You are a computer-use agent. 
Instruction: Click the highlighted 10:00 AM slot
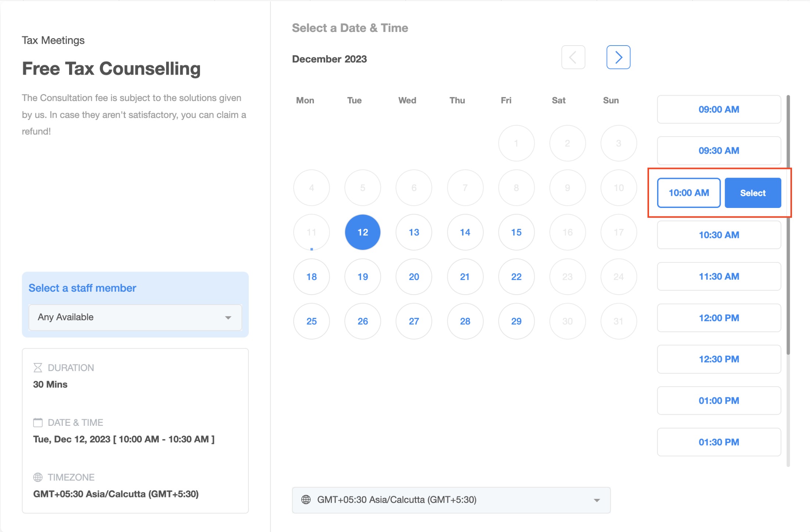click(688, 193)
